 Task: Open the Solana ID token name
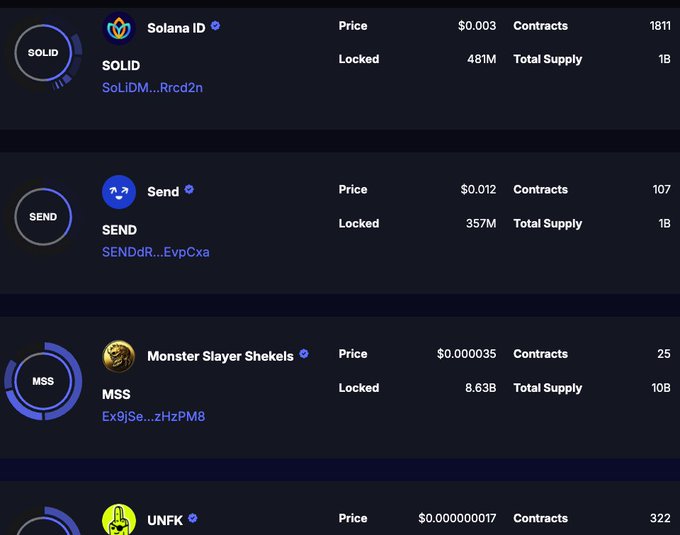[x=176, y=28]
